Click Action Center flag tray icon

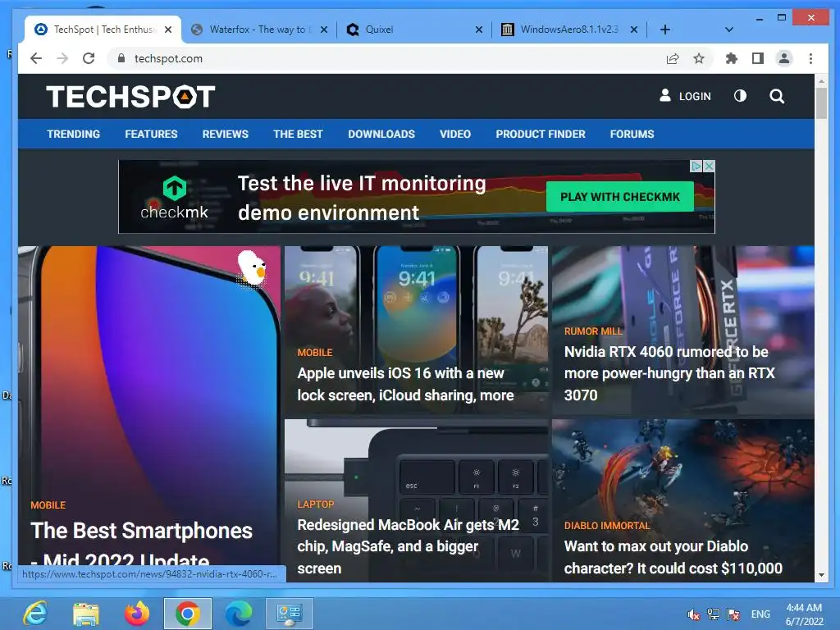pos(733,614)
